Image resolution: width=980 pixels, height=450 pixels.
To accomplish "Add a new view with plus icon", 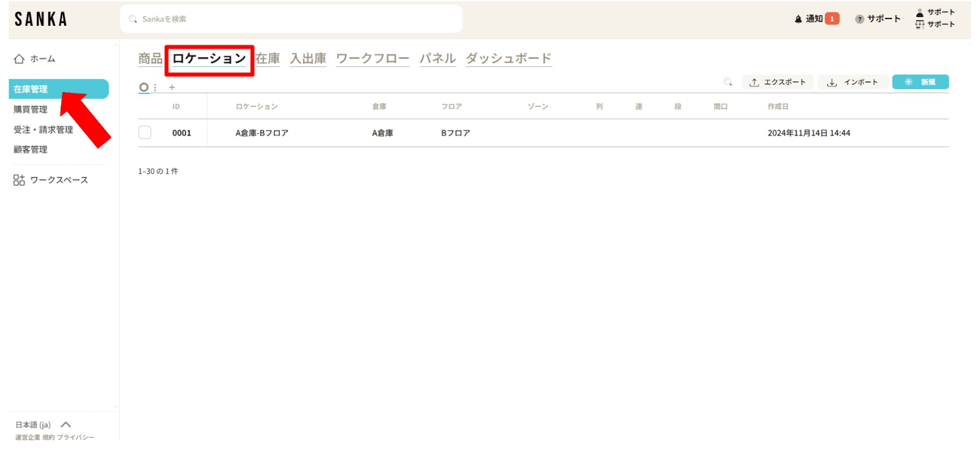I will pos(172,88).
